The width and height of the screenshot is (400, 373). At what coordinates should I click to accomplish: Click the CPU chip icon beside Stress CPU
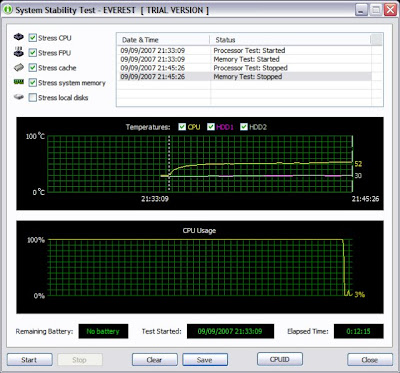pos(19,37)
